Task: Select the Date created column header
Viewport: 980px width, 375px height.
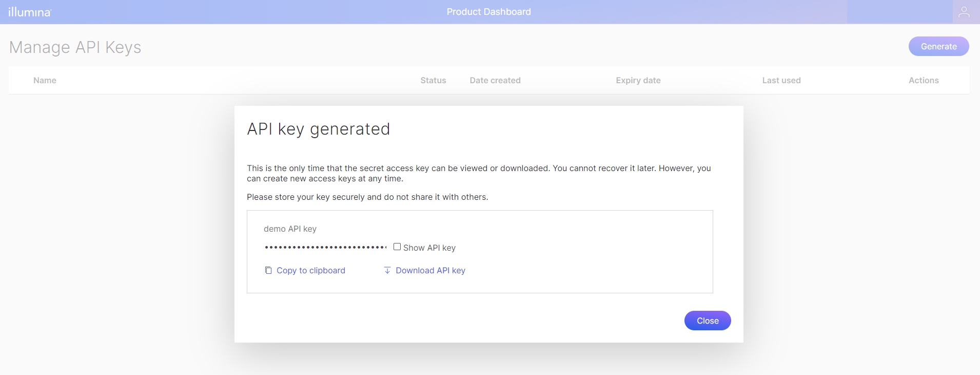Action: pos(495,80)
